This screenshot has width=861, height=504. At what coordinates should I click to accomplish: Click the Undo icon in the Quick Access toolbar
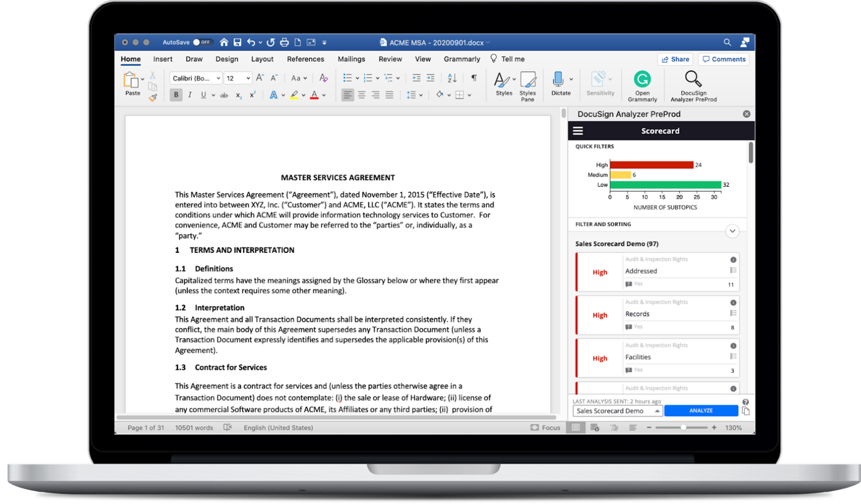click(x=251, y=42)
